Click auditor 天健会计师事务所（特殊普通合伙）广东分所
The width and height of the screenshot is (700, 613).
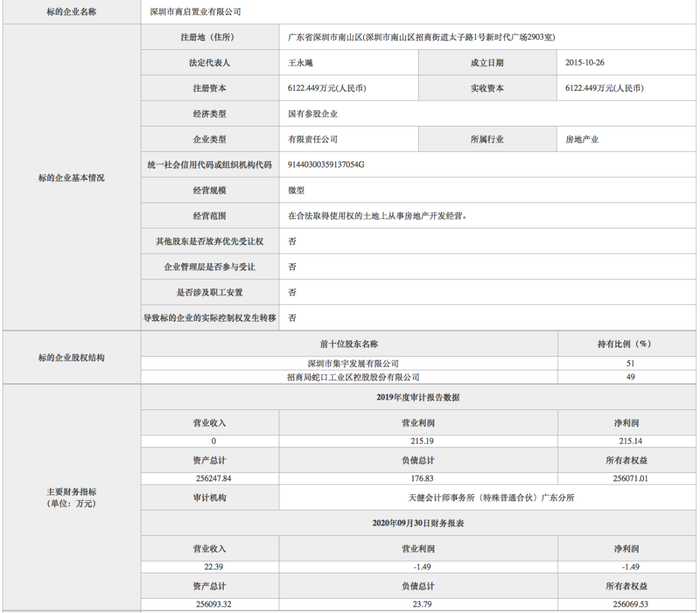pos(492,498)
